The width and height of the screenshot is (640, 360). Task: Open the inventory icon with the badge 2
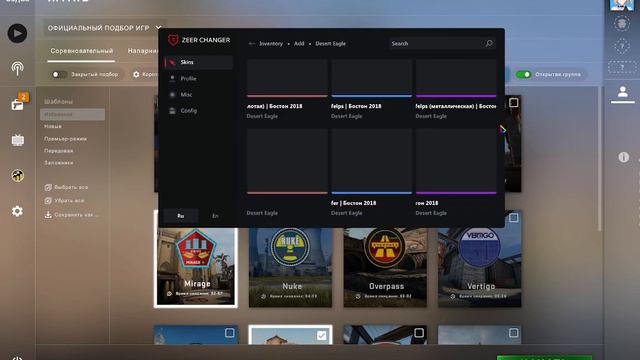(x=18, y=104)
